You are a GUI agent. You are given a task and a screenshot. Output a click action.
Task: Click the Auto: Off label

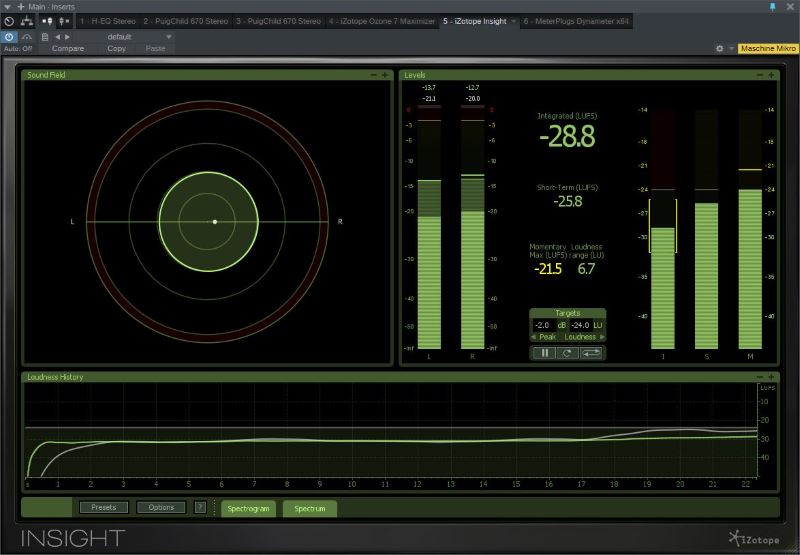click(18, 48)
